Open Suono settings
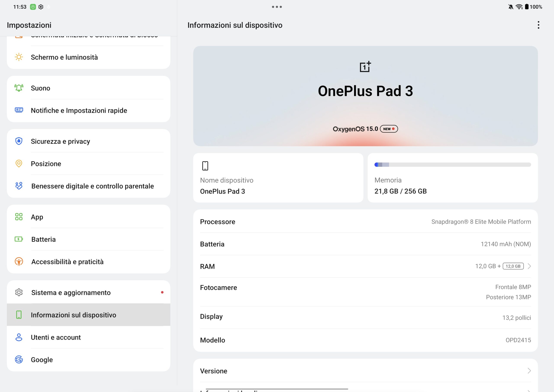The image size is (554, 392). tap(89, 88)
